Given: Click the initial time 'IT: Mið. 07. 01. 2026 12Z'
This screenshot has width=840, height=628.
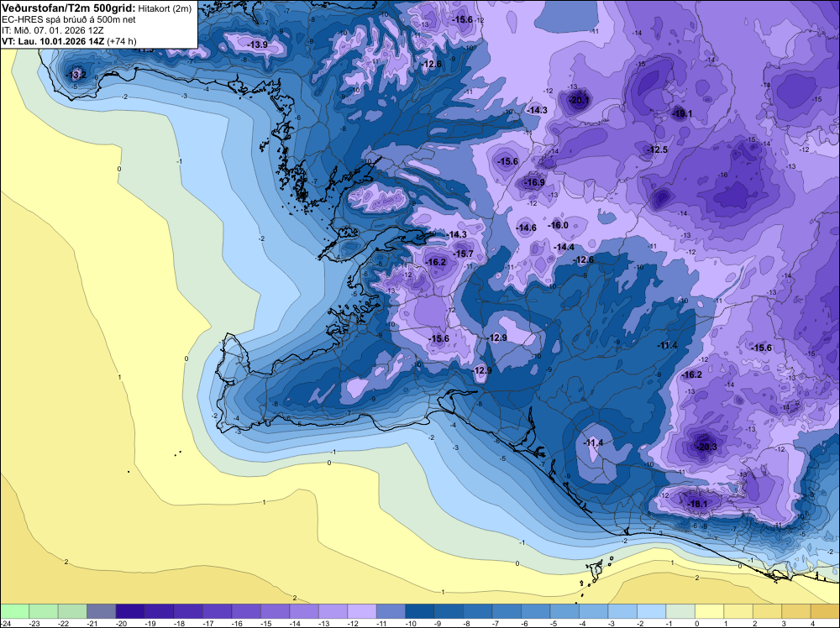Looking at the screenshot, I should 52,30.
